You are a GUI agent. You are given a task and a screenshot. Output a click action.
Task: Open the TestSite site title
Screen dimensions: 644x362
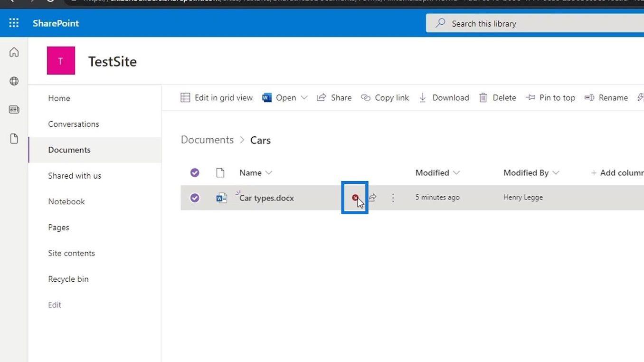(x=113, y=61)
